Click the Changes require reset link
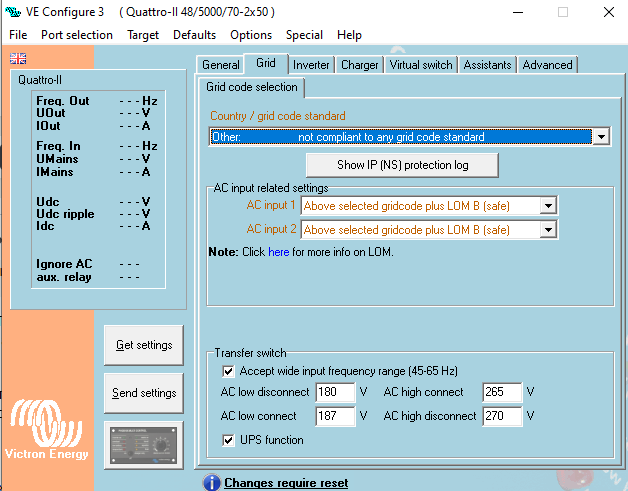The height and width of the screenshot is (491, 628). [x=286, y=483]
